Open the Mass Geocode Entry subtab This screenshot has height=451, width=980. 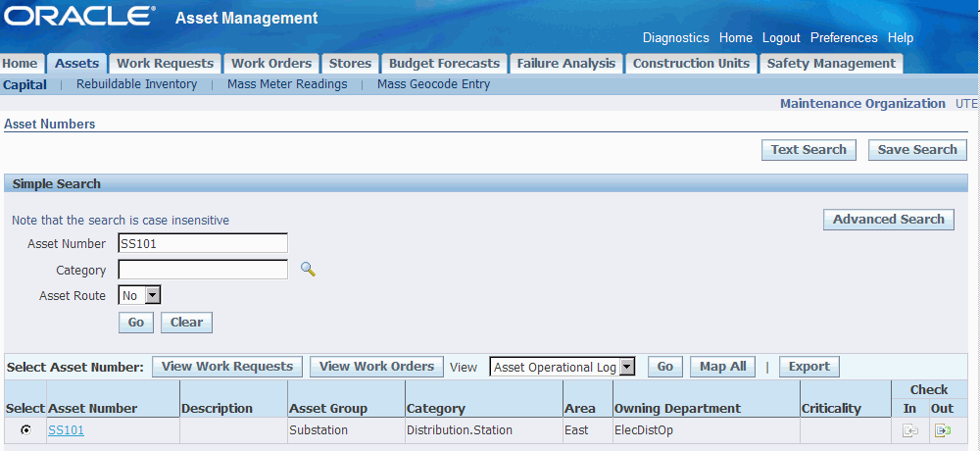434,83
